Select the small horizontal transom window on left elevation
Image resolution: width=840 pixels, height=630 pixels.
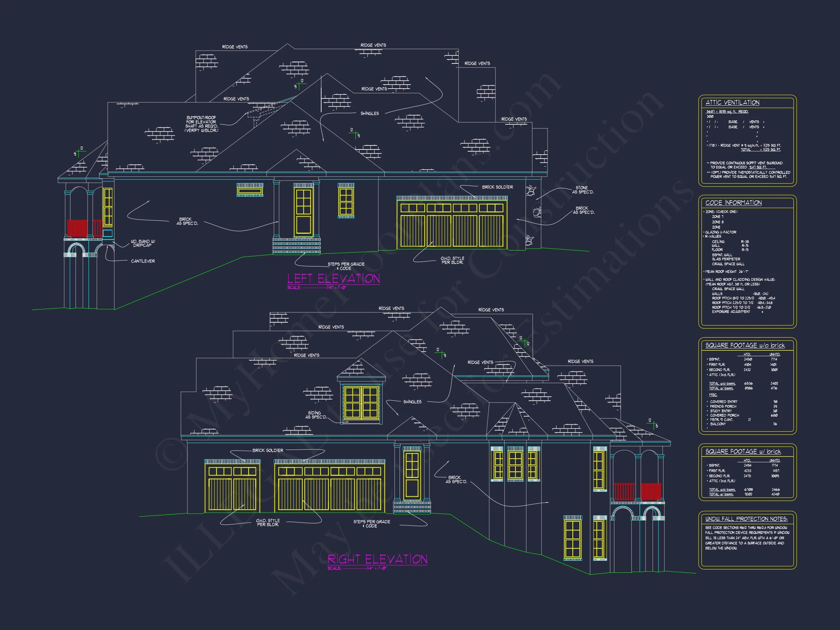(x=249, y=191)
